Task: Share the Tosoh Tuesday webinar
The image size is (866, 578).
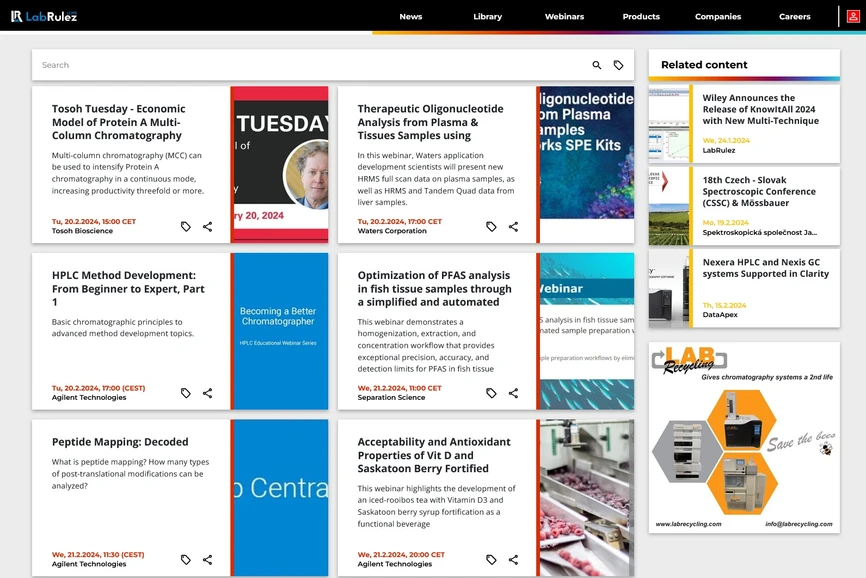Action: pos(208,226)
